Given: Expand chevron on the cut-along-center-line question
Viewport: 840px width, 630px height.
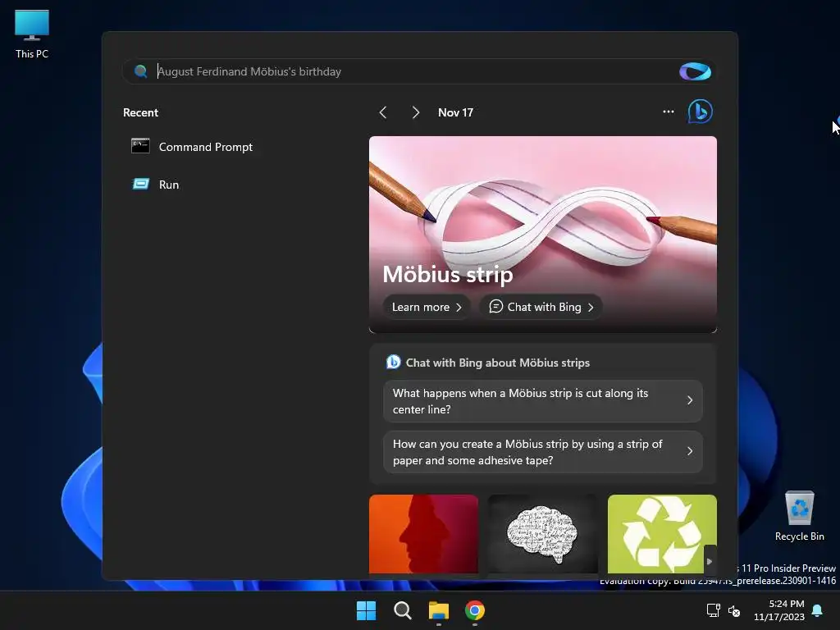Looking at the screenshot, I should tap(689, 400).
